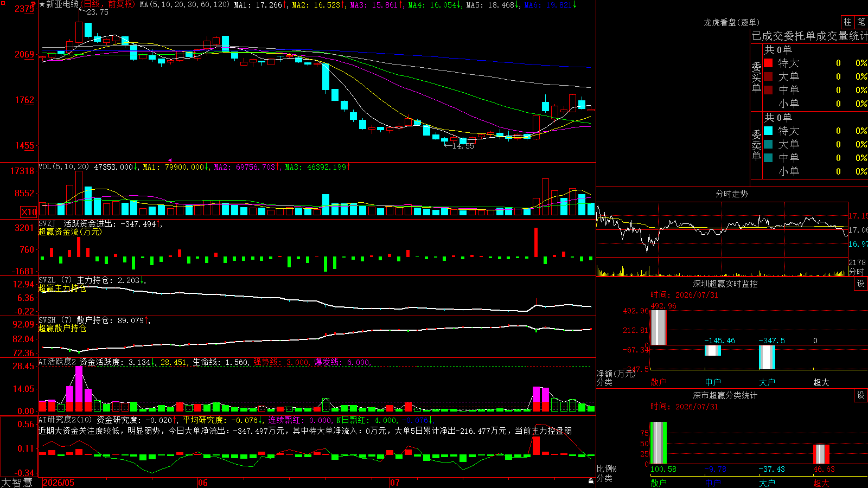
Task: Click the red 资金活跃度 bar under the highest magenta spike
Action: click(x=79, y=407)
